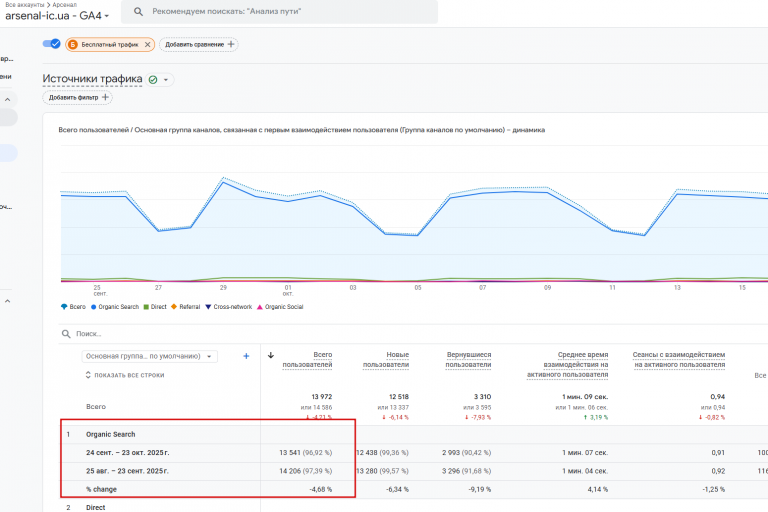Toggle the 'Всего' legend series
The image size is (768, 512).
click(73, 307)
